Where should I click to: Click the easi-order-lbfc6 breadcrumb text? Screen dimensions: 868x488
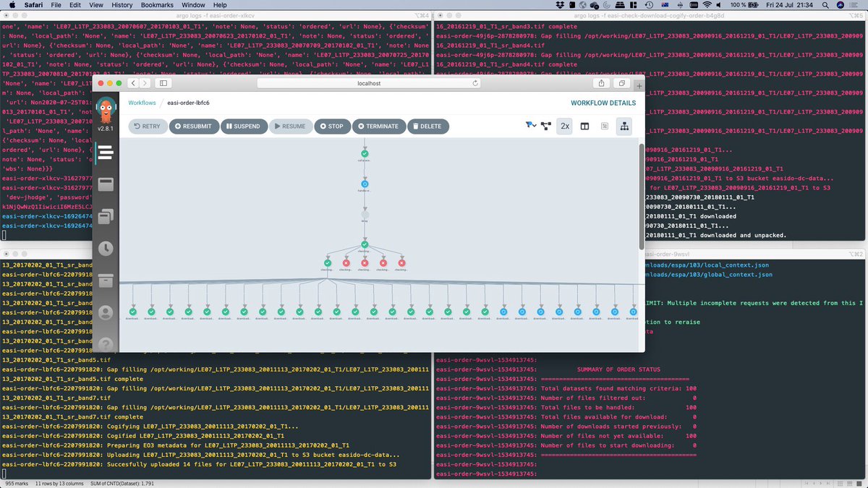click(x=188, y=103)
